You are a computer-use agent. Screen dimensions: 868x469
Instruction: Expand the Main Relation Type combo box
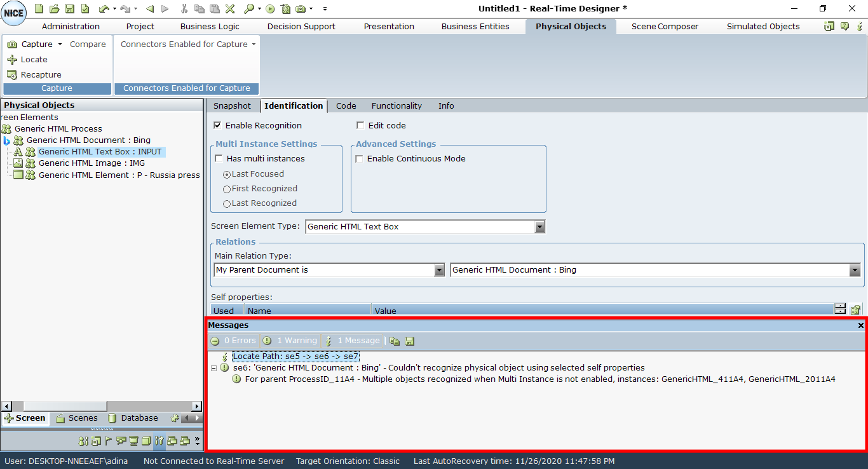pos(439,270)
